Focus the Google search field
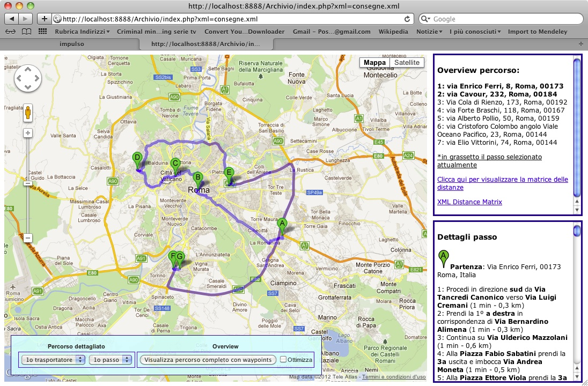The image size is (588, 386). click(x=501, y=19)
